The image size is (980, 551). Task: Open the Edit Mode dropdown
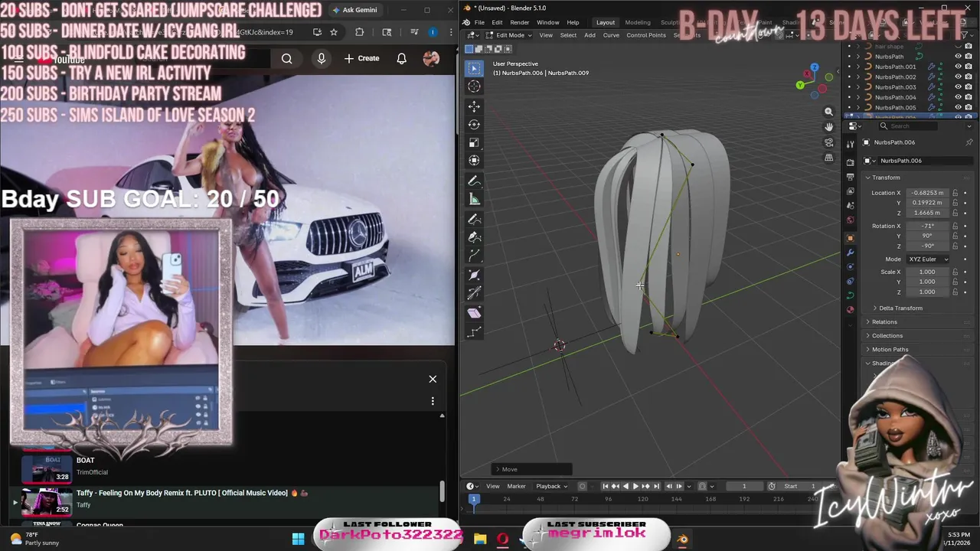click(x=510, y=35)
